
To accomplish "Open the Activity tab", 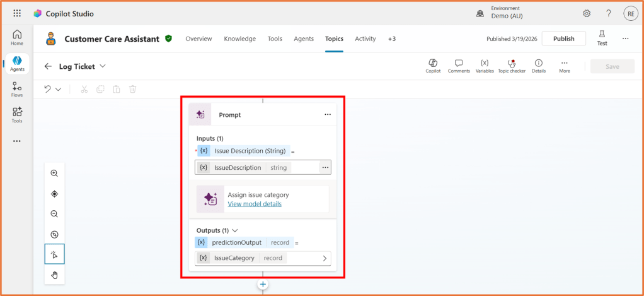I will (365, 38).
